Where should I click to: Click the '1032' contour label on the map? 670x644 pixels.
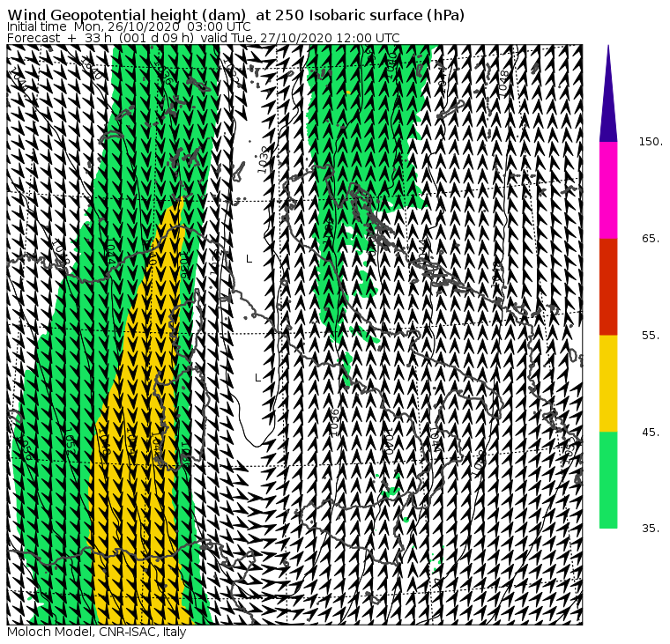[x=264, y=159]
